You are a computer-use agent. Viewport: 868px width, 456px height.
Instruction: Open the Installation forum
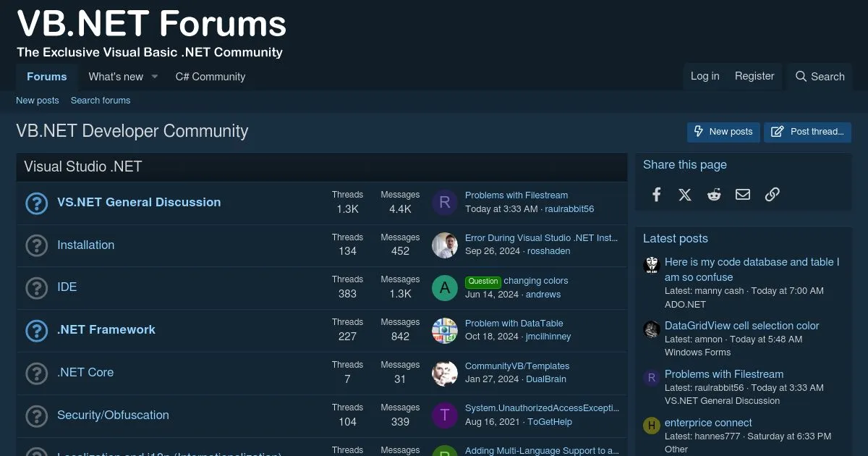click(85, 245)
